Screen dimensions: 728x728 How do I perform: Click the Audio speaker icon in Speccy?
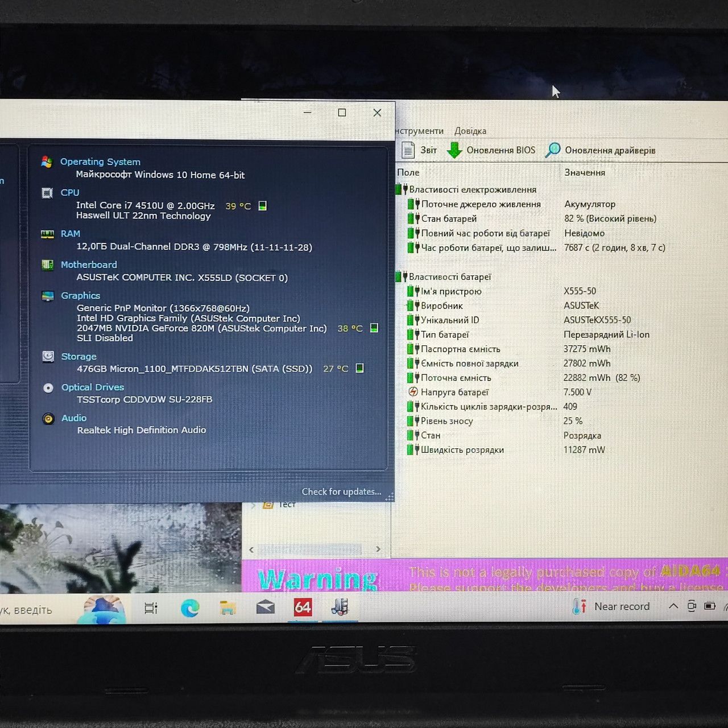coord(48,419)
